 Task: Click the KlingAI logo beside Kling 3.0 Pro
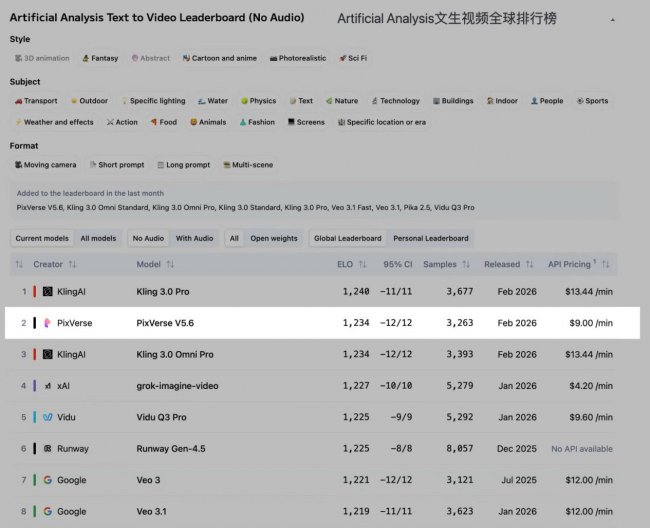[47, 291]
